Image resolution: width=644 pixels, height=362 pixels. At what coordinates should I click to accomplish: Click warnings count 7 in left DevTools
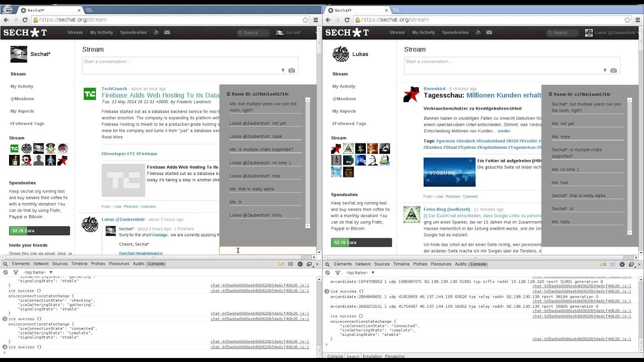coord(281,264)
